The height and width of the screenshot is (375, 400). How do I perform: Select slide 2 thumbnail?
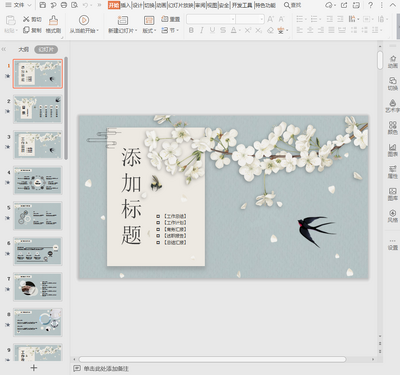38,110
